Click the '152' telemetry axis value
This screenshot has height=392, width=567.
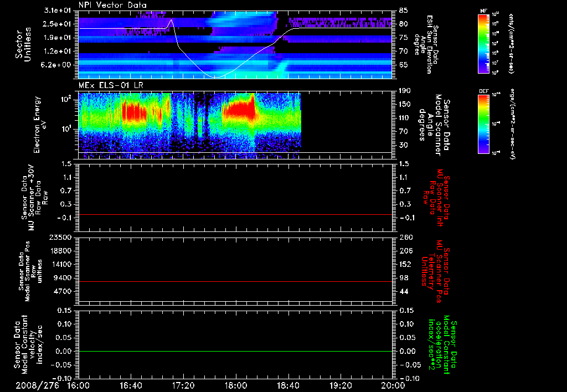[405, 264]
